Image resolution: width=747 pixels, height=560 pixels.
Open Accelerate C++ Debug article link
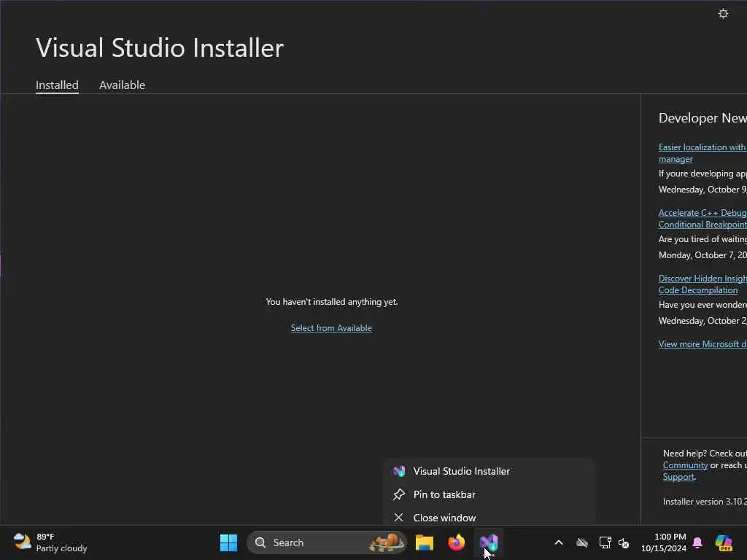click(703, 219)
